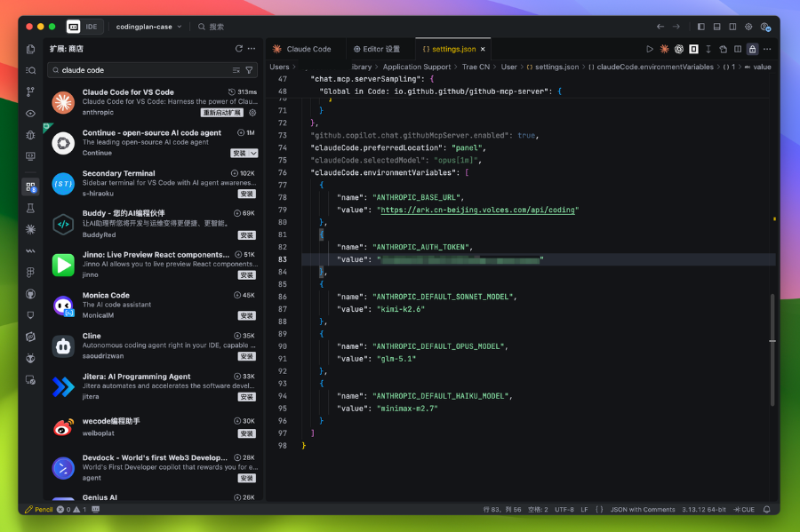
Task: Open Source Control in the activity bar
Action: pyautogui.click(x=31, y=91)
